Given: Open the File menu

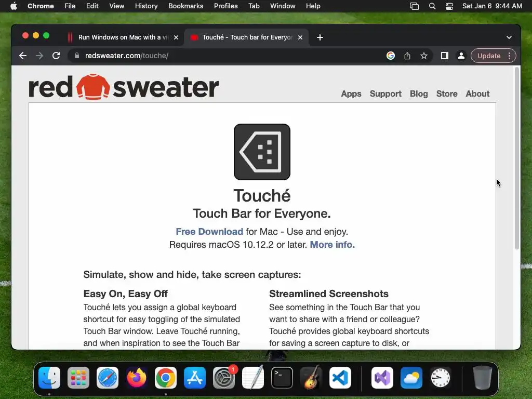Looking at the screenshot, I should tap(70, 6).
